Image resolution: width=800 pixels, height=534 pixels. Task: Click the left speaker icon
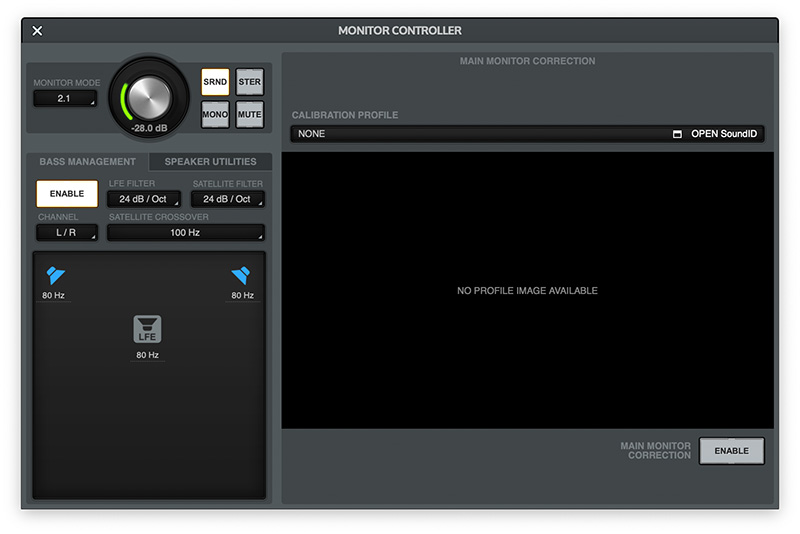coord(55,276)
